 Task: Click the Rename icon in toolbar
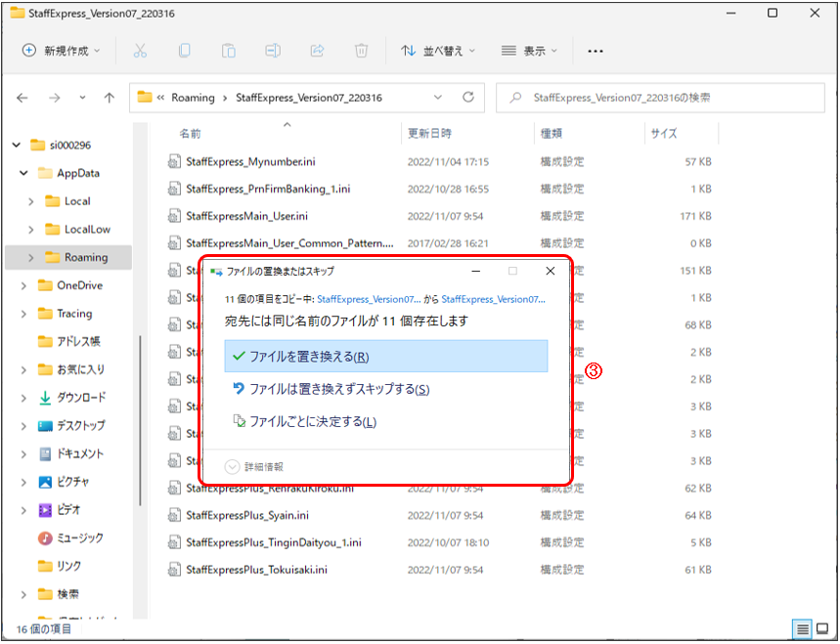point(273,51)
